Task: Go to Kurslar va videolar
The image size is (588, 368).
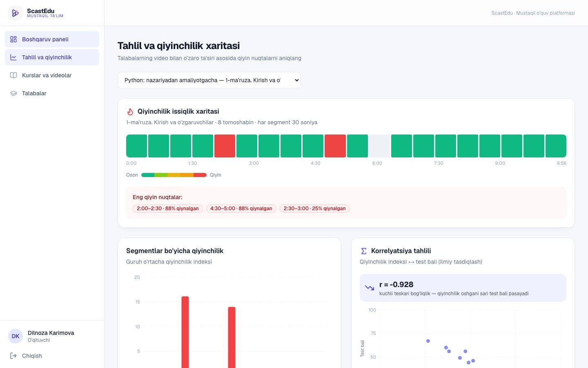Action: (x=52, y=75)
